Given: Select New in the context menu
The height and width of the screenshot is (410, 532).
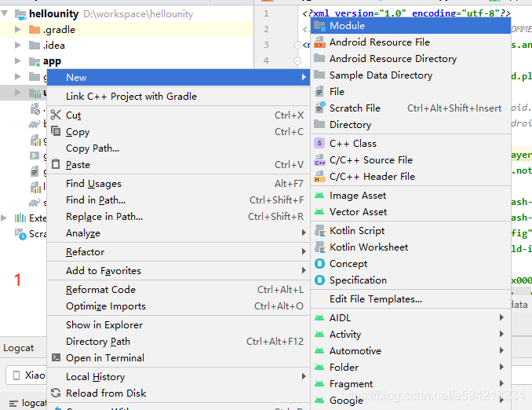Looking at the screenshot, I should (x=178, y=78).
